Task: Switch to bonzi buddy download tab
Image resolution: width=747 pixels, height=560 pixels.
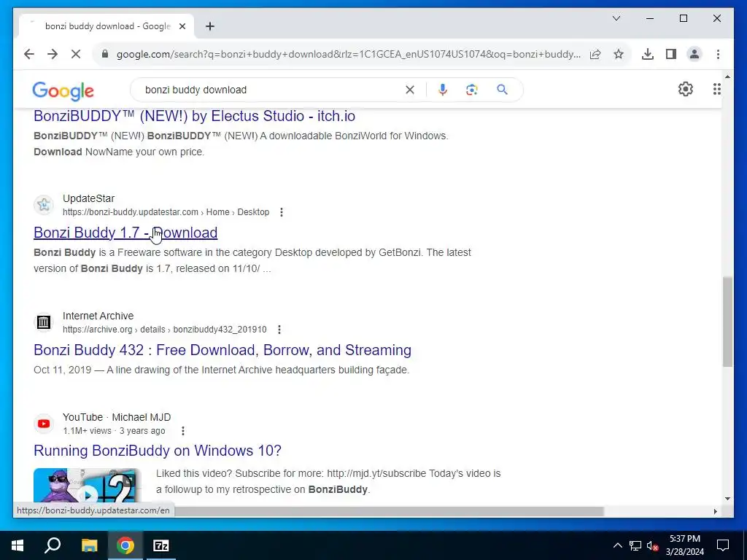Action: click(x=107, y=26)
